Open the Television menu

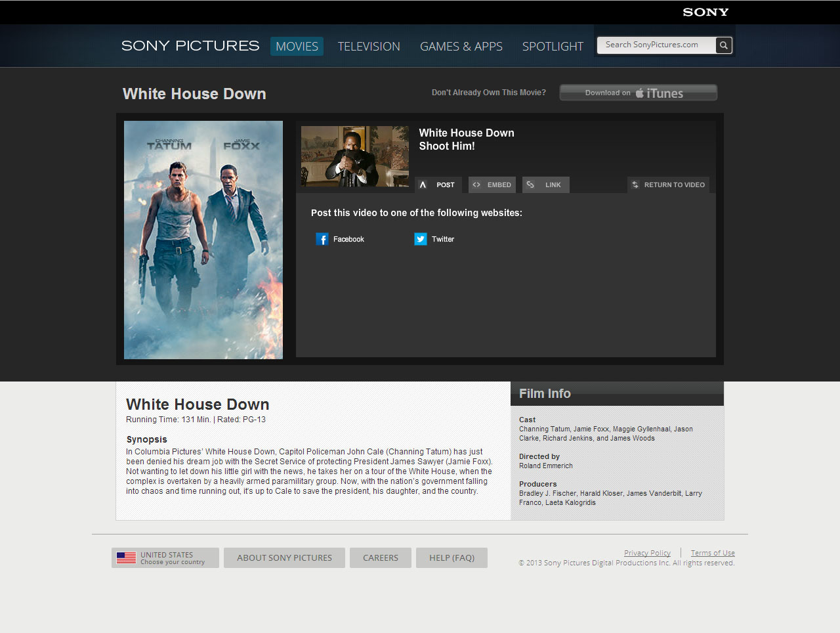click(369, 46)
